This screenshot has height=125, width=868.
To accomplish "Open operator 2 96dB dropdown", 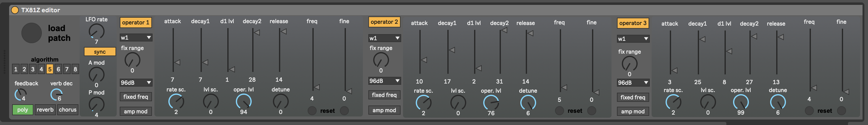I will 384,81.
